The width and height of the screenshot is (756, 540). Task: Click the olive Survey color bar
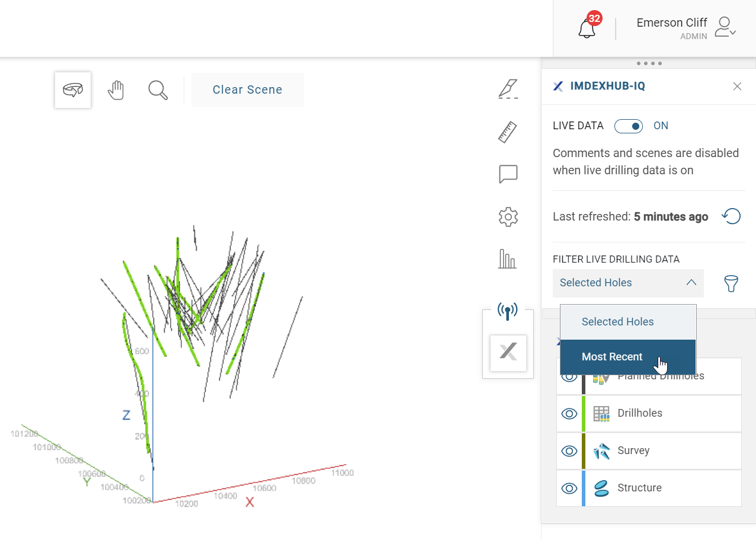tap(584, 451)
